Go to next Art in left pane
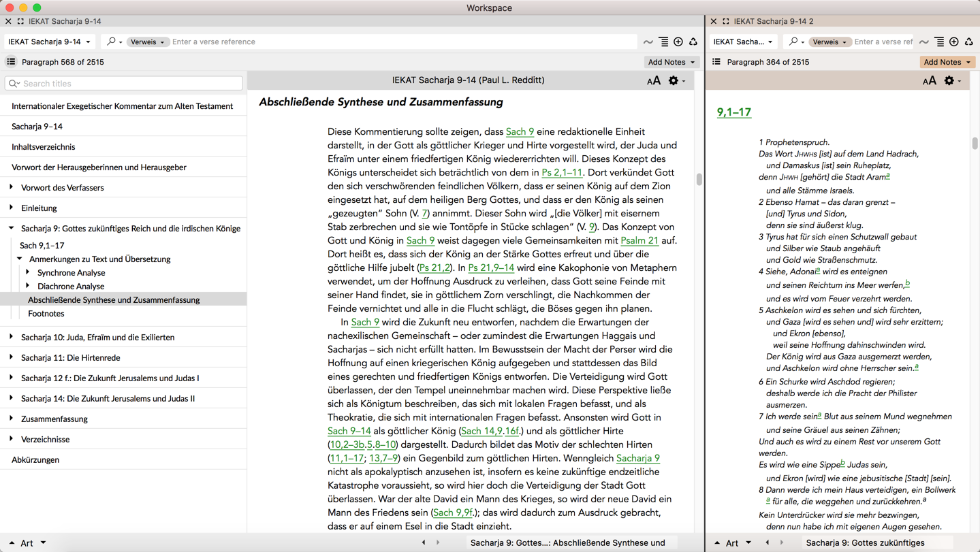 pyautogui.click(x=43, y=542)
